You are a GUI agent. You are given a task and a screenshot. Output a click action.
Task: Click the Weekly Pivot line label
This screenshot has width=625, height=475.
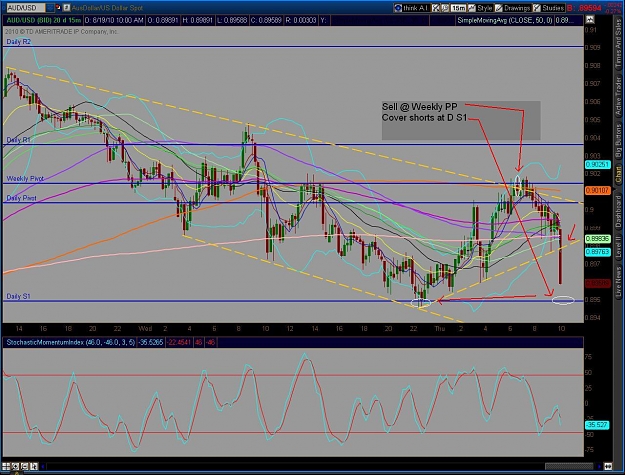click(x=25, y=178)
